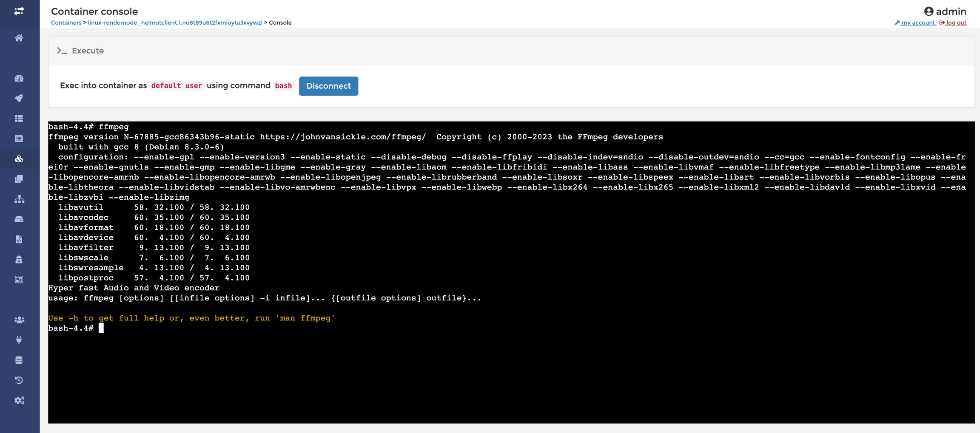Screen dimensions: 980x433
Task: Open the Containers breadcrumb link
Action: 66,23
